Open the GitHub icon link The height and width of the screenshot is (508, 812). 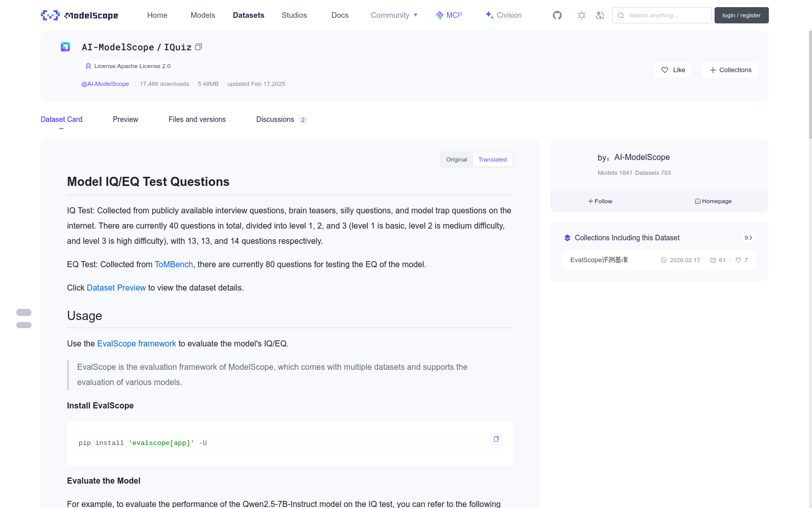click(x=557, y=15)
